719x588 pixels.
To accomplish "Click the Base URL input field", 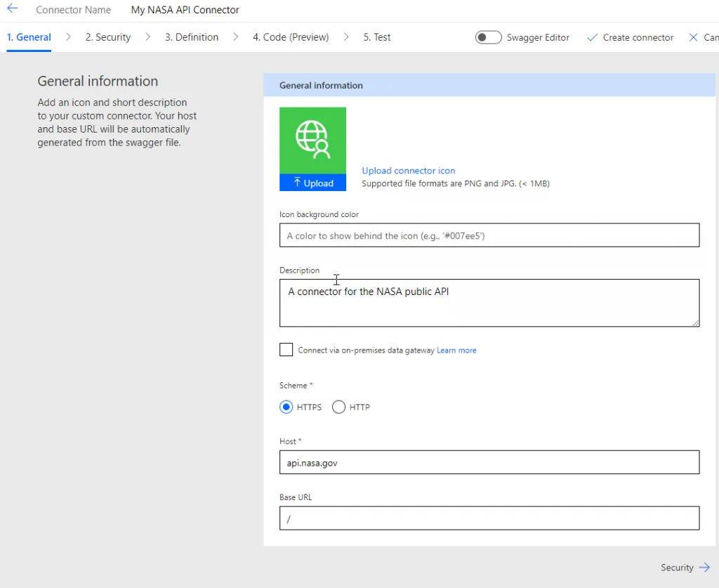I will [x=489, y=518].
